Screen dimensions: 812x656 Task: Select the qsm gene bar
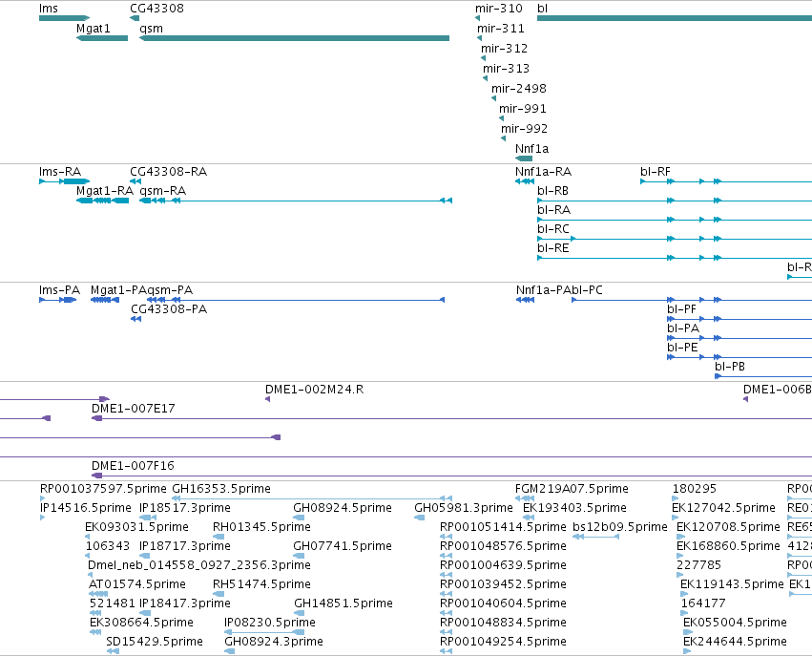pyautogui.click(x=294, y=38)
